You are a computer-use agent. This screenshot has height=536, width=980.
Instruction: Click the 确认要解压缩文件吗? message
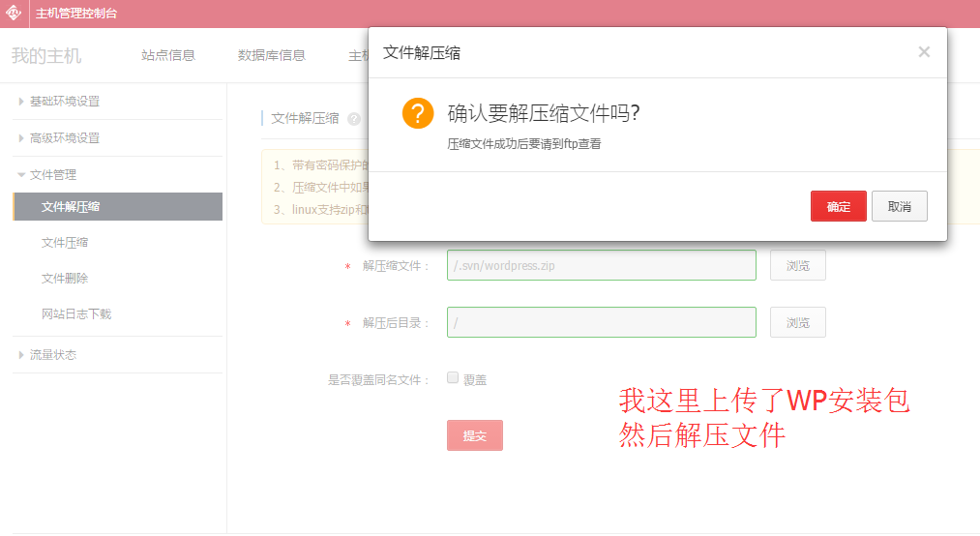544,113
